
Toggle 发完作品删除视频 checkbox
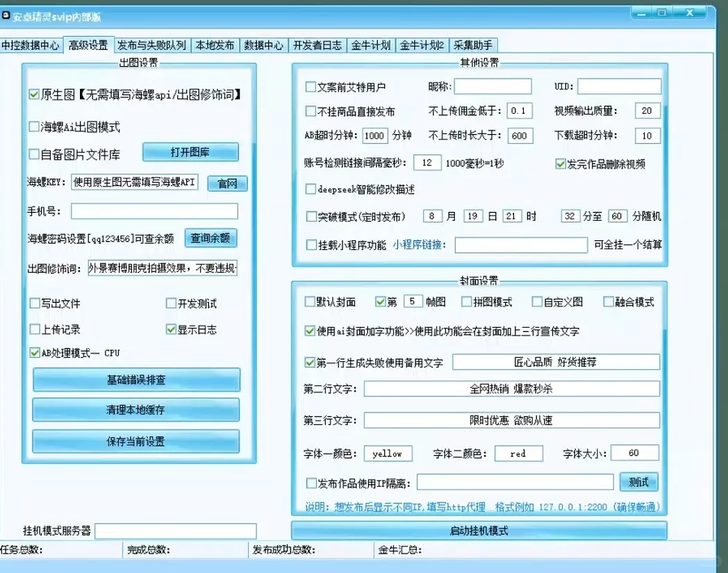coord(561,163)
